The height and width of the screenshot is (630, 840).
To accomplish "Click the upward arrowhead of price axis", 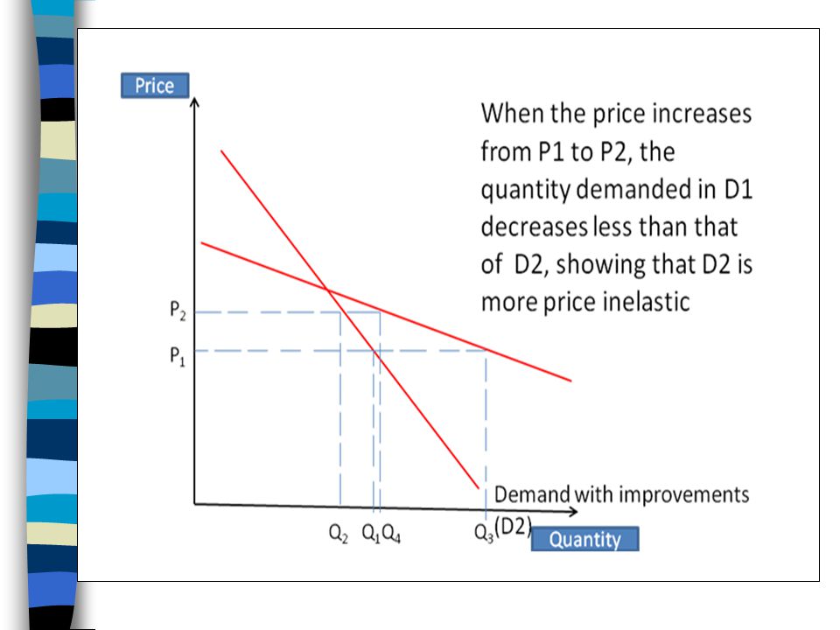I will pyautogui.click(x=194, y=101).
